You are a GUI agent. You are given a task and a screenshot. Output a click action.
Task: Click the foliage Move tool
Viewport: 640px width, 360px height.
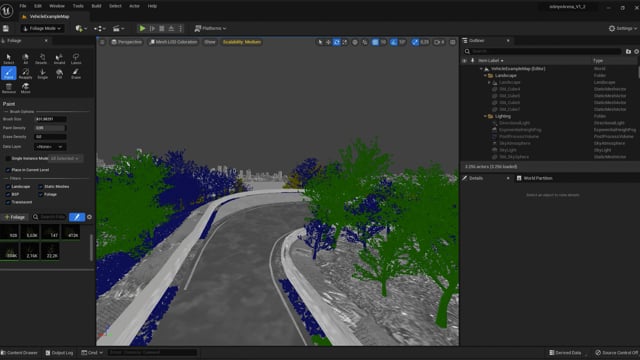coord(25,88)
